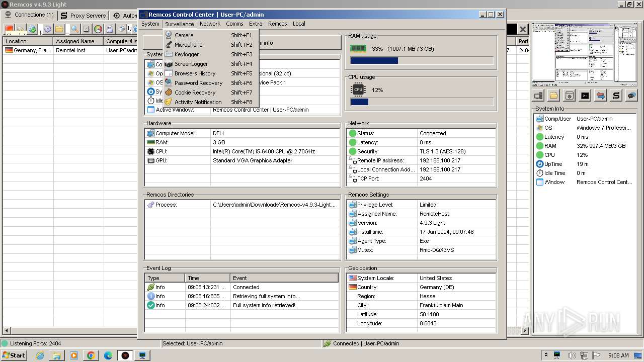Screen dimensions: 644x362
Task: Click the speed gauge toolbar icon
Action: click(x=98, y=29)
